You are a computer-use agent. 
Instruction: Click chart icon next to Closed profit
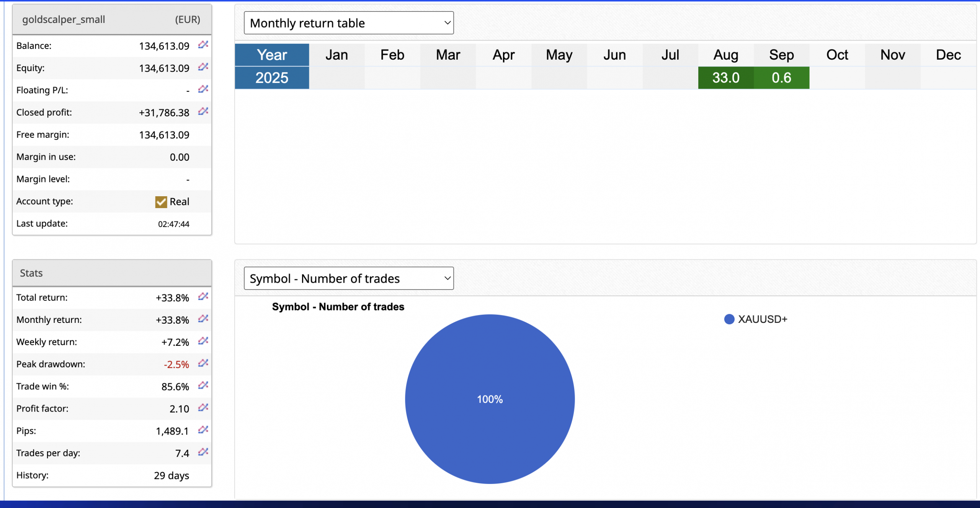[203, 111]
